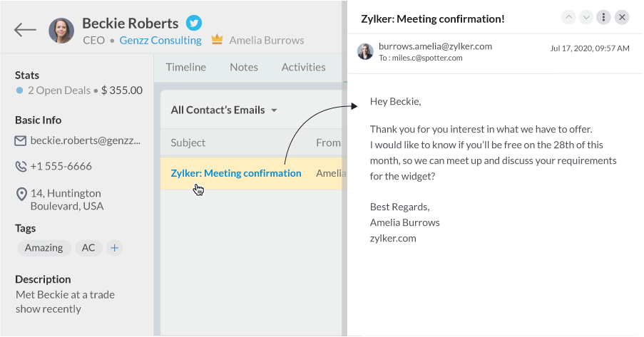
Task: Click the email envelope icon
Action: tap(21, 140)
